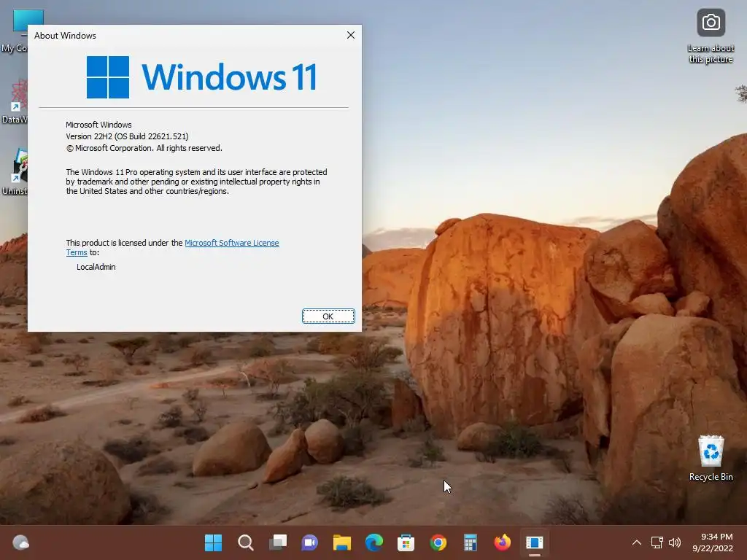The image size is (747, 560).
Task: Select the Recycle Bin desktop icon
Action: 711,458
